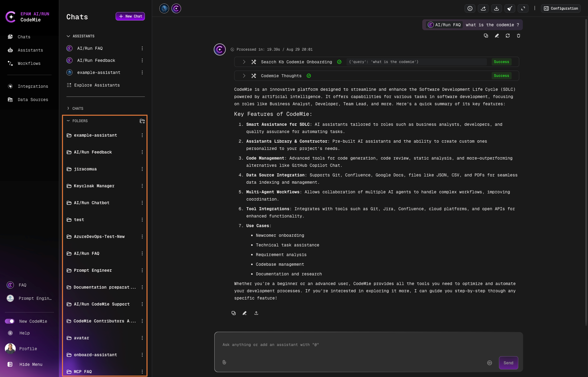Click the share chat icon in top toolbar
588x377 pixels.
click(483, 8)
